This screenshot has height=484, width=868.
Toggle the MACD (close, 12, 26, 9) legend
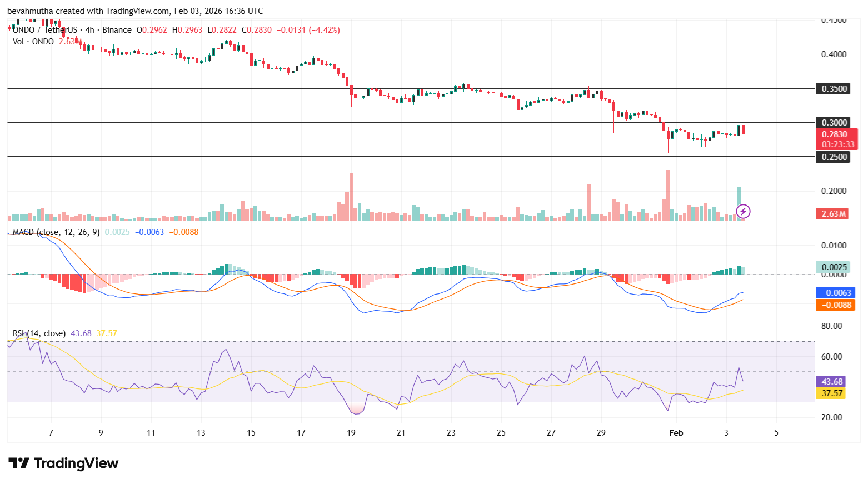click(56, 233)
